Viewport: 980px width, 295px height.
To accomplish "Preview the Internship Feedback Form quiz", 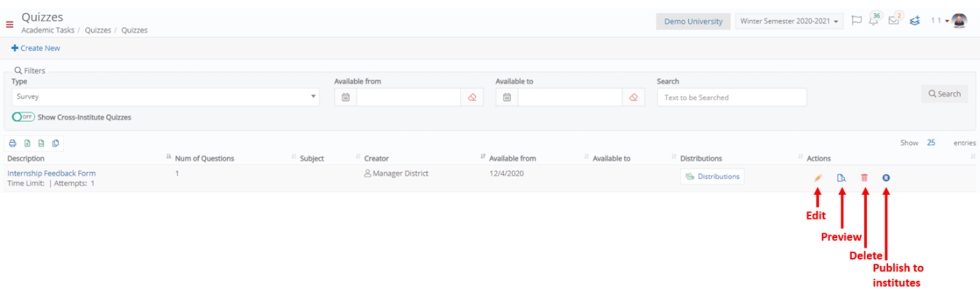I will [x=841, y=178].
